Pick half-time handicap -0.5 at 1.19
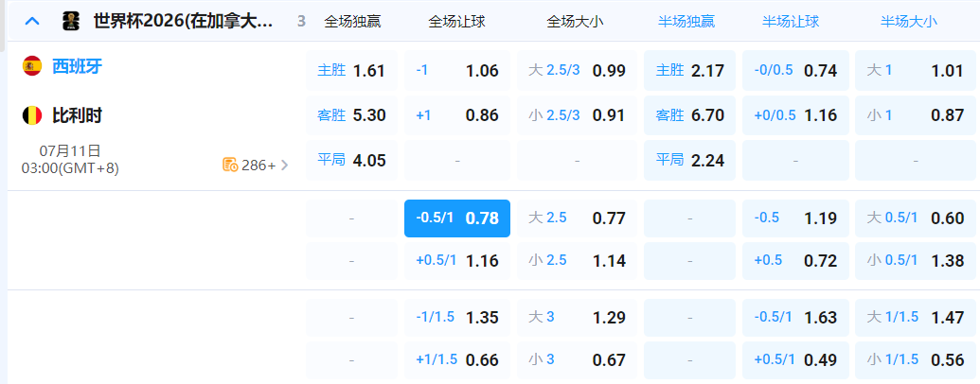 [795, 218]
